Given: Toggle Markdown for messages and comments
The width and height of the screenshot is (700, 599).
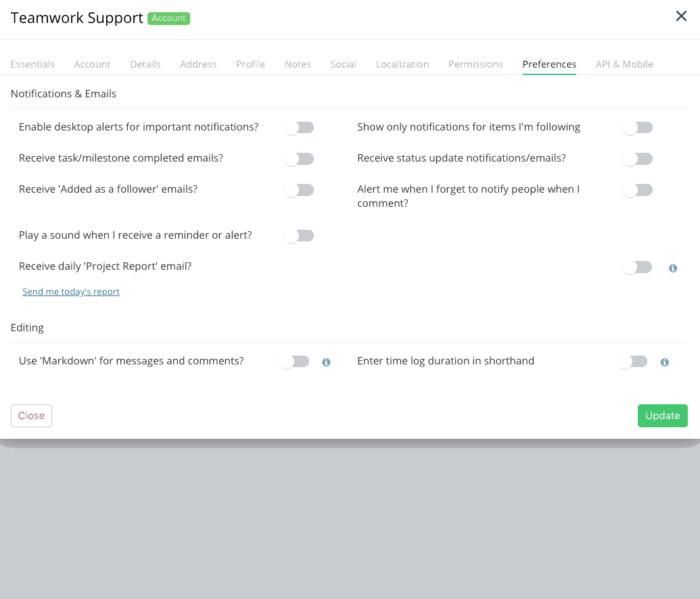Looking at the screenshot, I should (294, 362).
